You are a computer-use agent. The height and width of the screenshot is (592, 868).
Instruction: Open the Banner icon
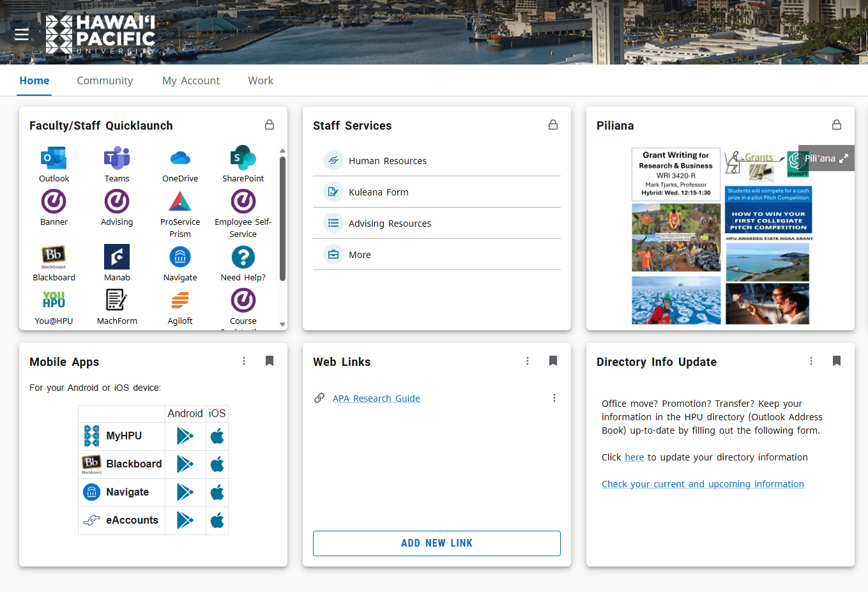[54, 202]
